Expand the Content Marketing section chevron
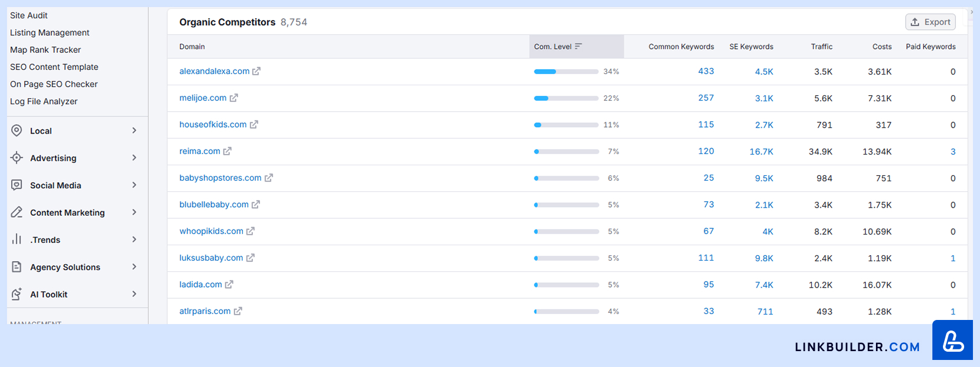Viewport: 980px width, 367px height. [134, 212]
